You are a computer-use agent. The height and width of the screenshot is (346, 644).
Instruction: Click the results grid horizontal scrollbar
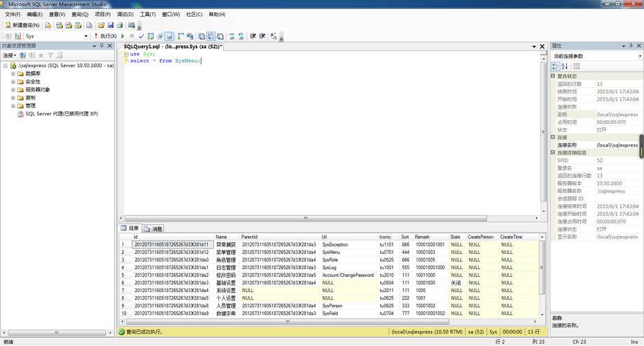click(287, 321)
